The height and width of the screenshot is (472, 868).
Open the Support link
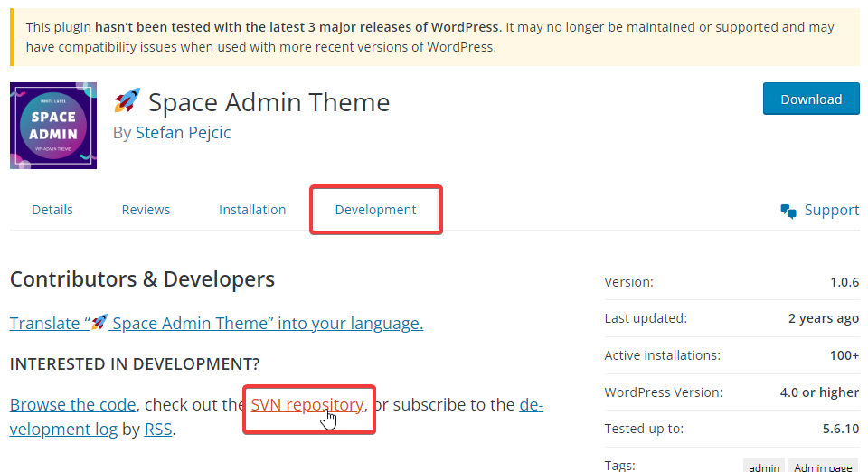(832, 211)
